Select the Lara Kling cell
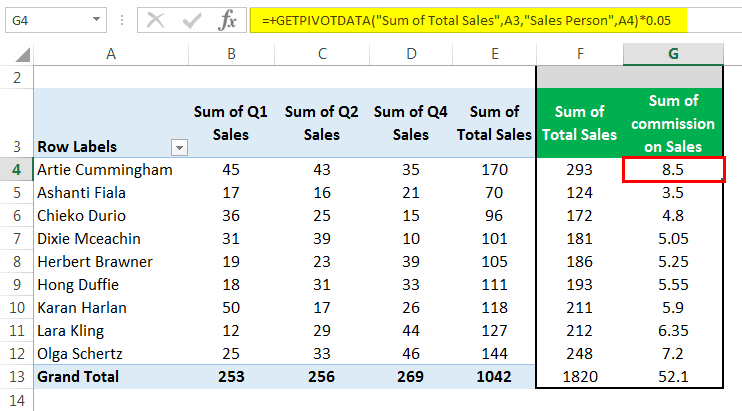742x411 pixels. 111,331
